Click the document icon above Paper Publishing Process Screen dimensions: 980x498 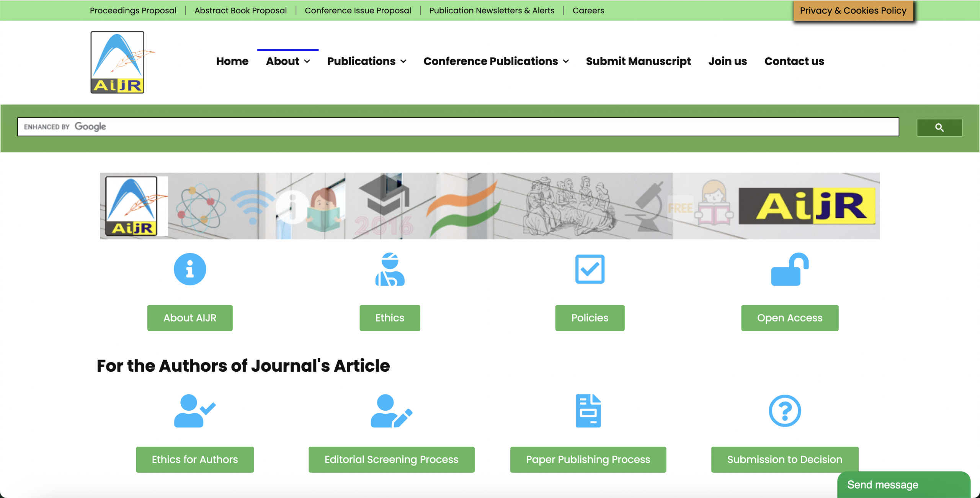(588, 411)
